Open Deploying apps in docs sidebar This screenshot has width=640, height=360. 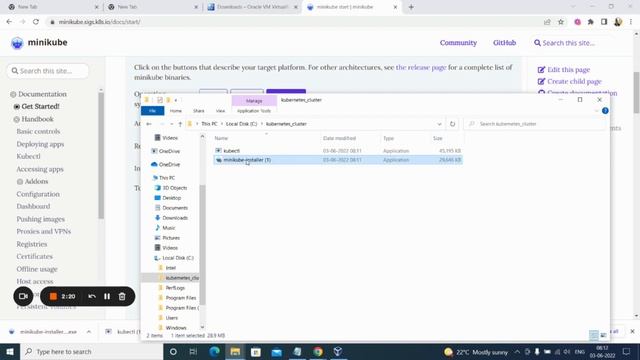point(40,144)
